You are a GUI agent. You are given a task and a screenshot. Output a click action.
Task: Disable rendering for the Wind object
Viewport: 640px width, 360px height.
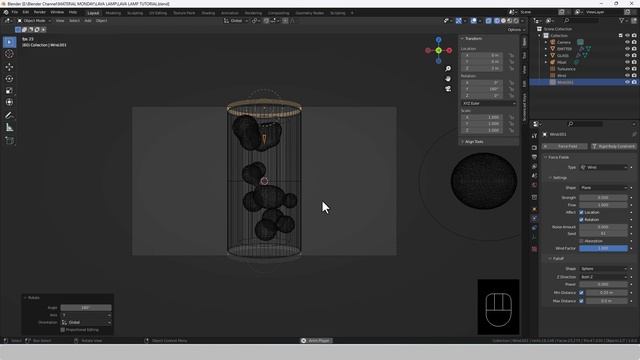tap(634, 75)
